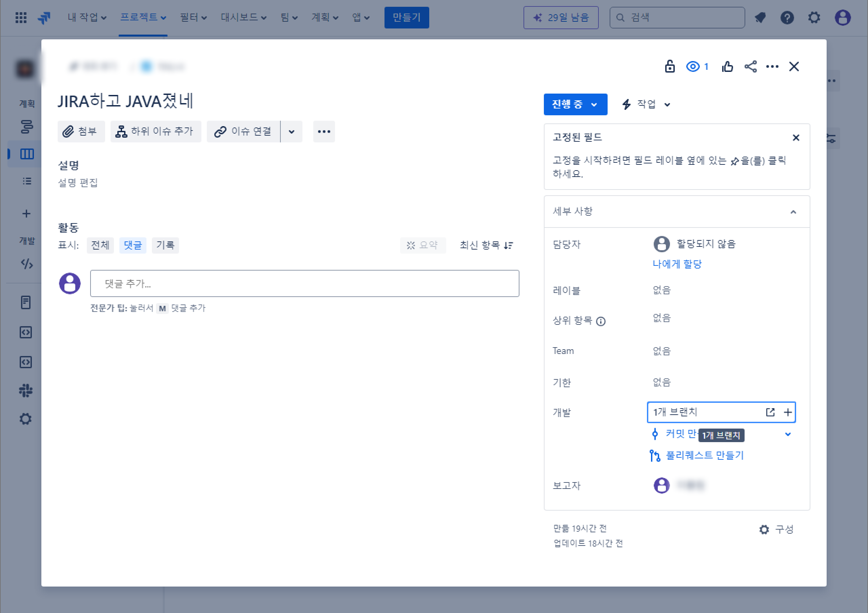Open the notifications icon in the top bar

tap(760, 17)
